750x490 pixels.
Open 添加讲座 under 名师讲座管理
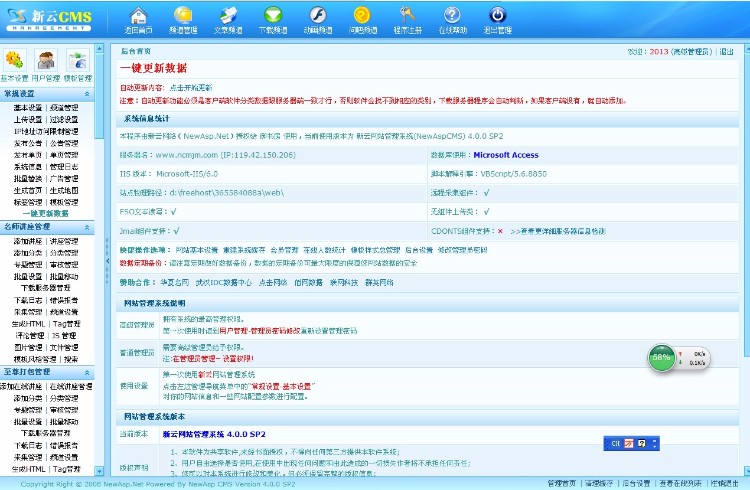coord(28,241)
